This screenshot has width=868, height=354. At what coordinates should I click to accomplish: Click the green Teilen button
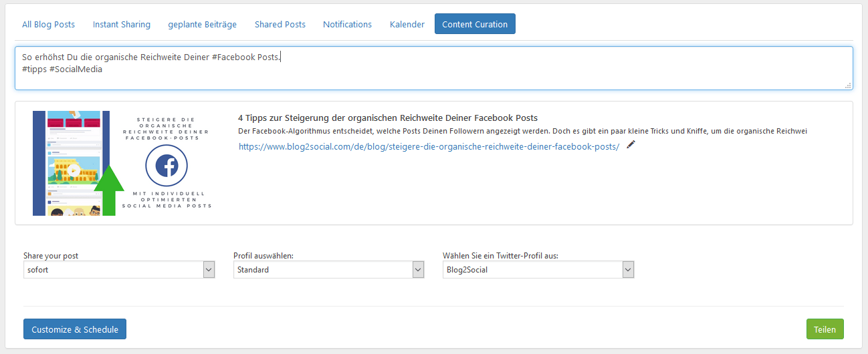825,329
